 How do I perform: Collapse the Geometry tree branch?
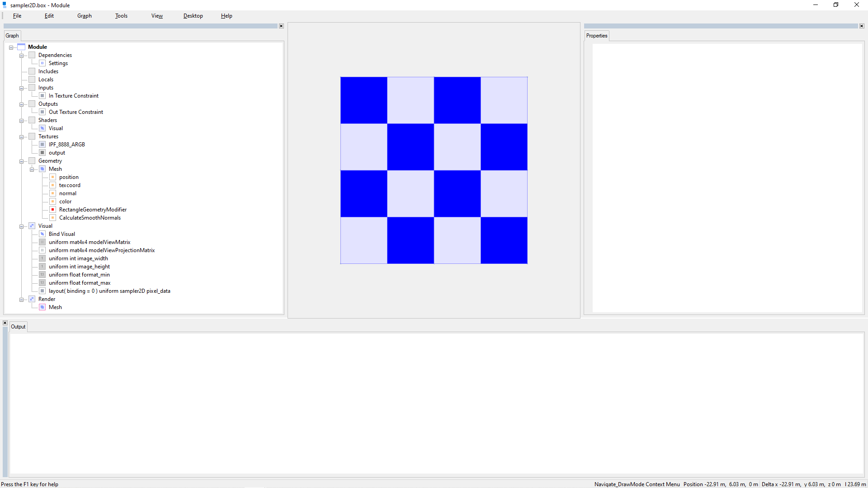click(x=21, y=160)
